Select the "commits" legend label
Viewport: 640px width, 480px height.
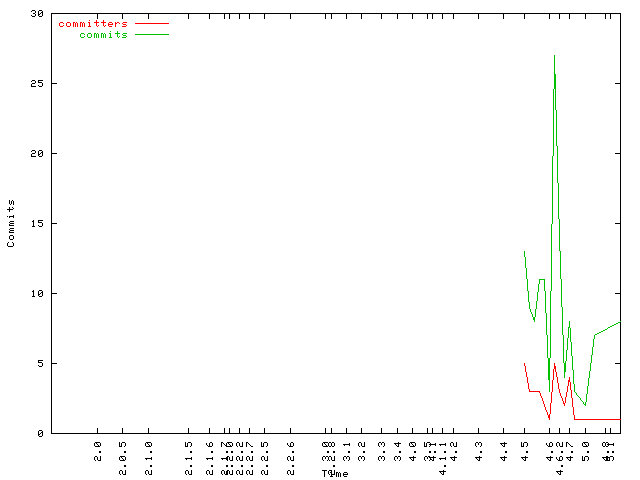(103, 34)
